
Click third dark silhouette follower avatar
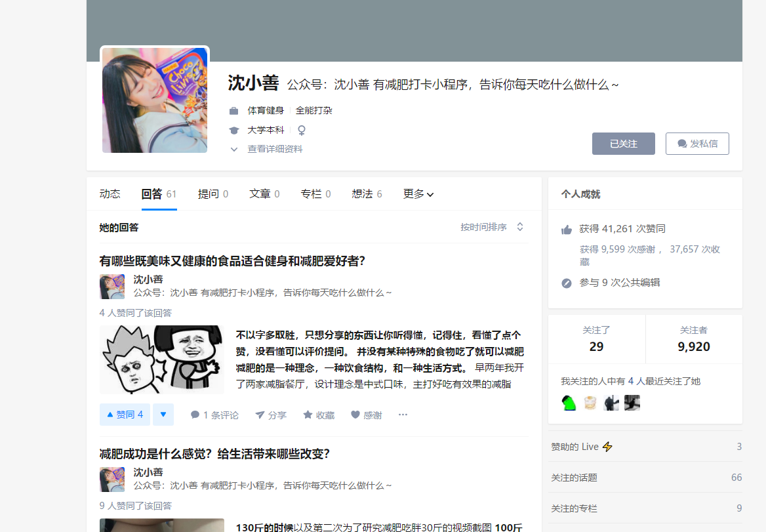(x=611, y=403)
